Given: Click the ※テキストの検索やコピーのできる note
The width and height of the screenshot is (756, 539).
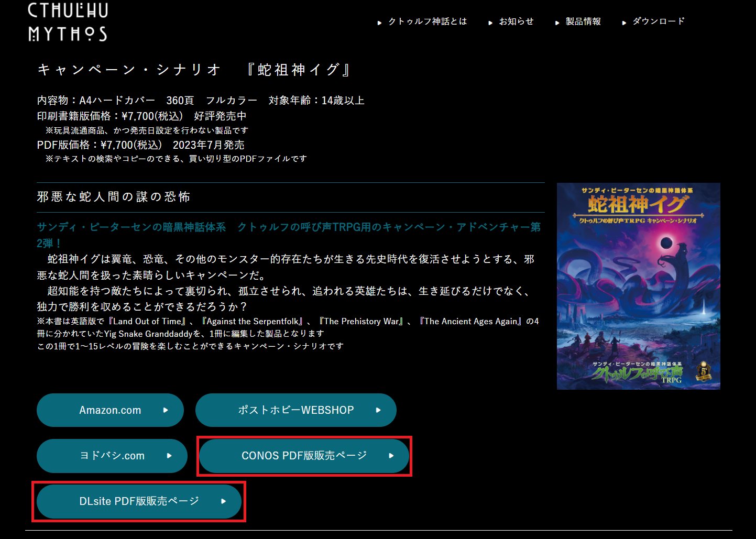Looking at the screenshot, I should coord(176,158).
